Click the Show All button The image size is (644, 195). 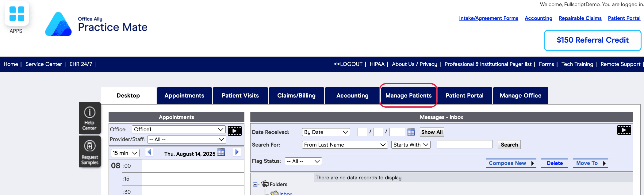pos(432,132)
